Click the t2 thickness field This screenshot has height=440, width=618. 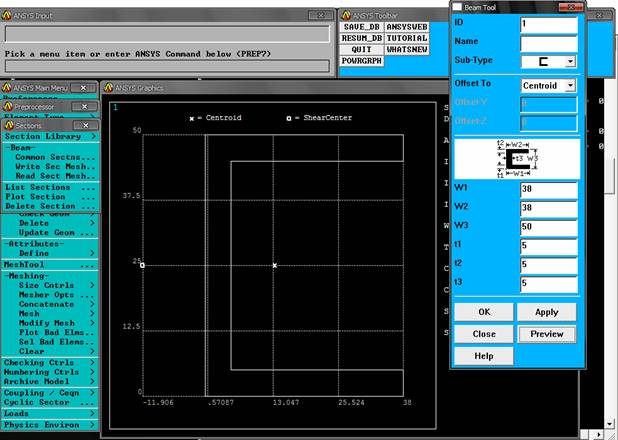(549, 265)
